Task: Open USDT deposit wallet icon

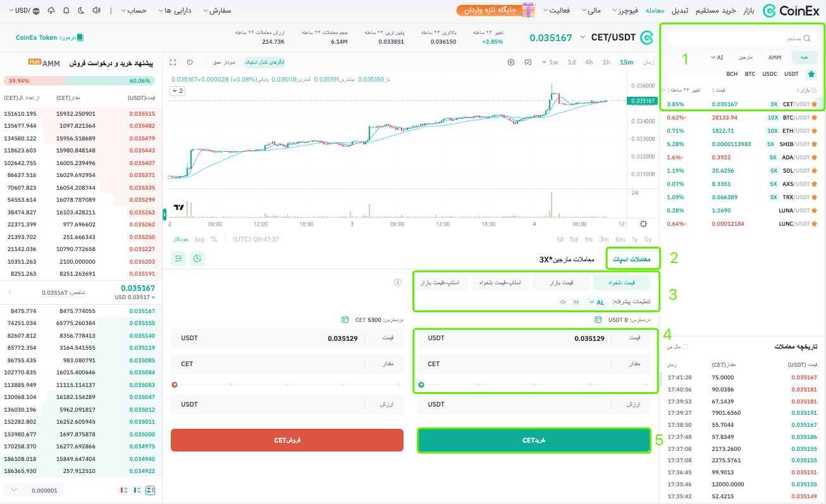Action: (598, 319)
